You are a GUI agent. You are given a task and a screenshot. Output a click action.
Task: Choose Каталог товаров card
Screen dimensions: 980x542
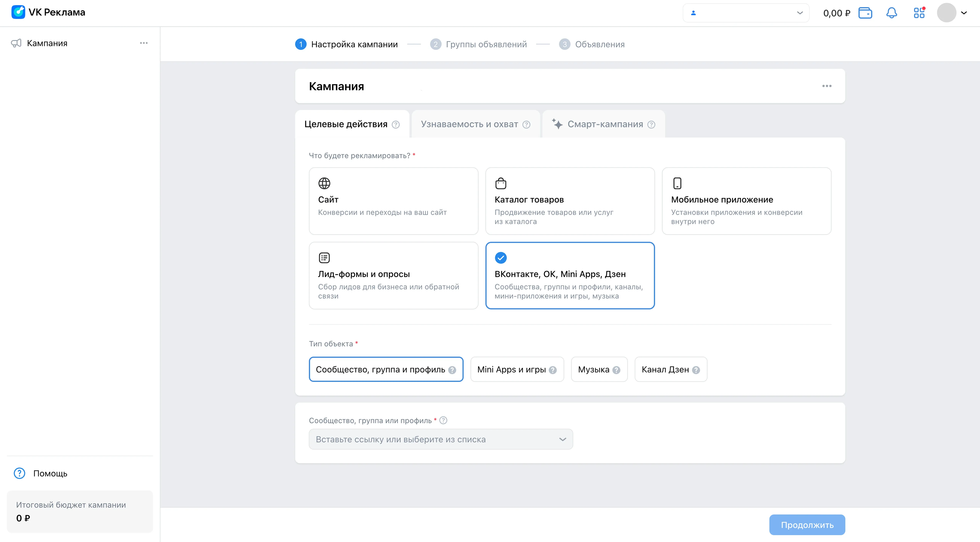click(x=569, y=201)
